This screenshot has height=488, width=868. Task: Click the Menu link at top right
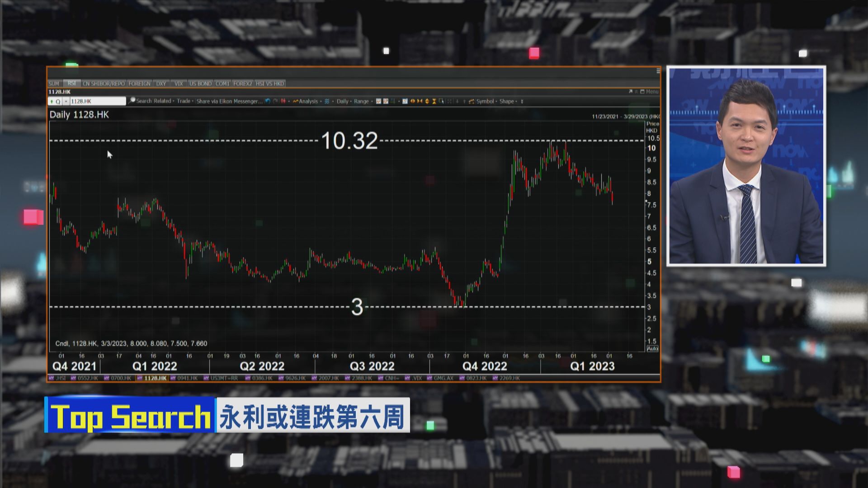coord(651,91)
